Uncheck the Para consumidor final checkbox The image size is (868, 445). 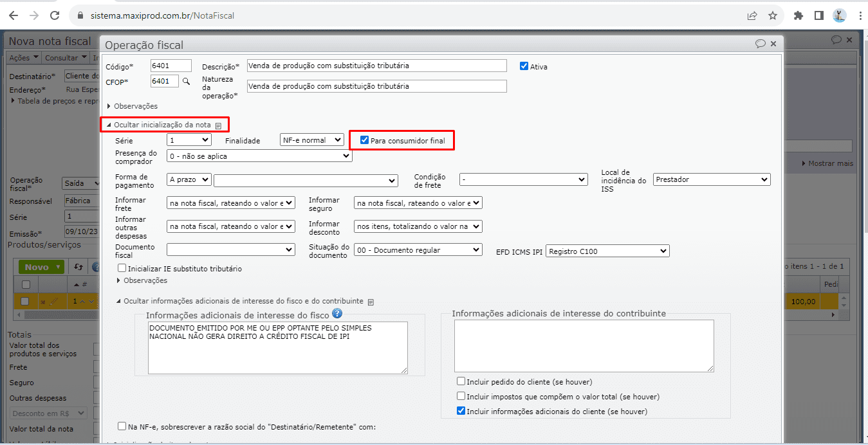[364, 140]
